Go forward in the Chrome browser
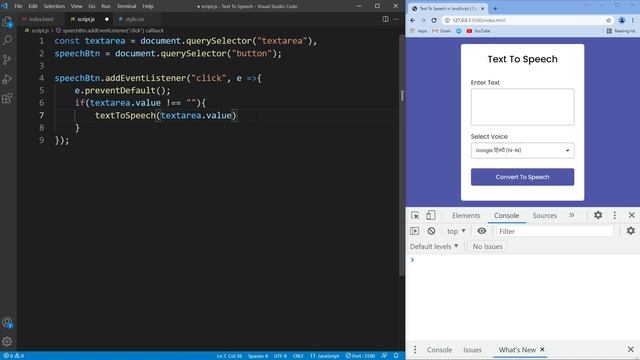 click(423, 20)
